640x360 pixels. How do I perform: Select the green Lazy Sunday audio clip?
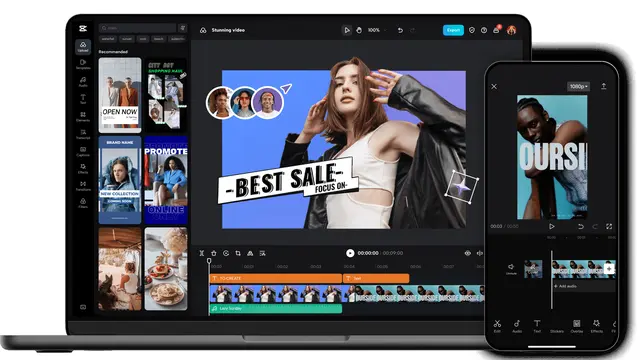[x=276, y=309]
